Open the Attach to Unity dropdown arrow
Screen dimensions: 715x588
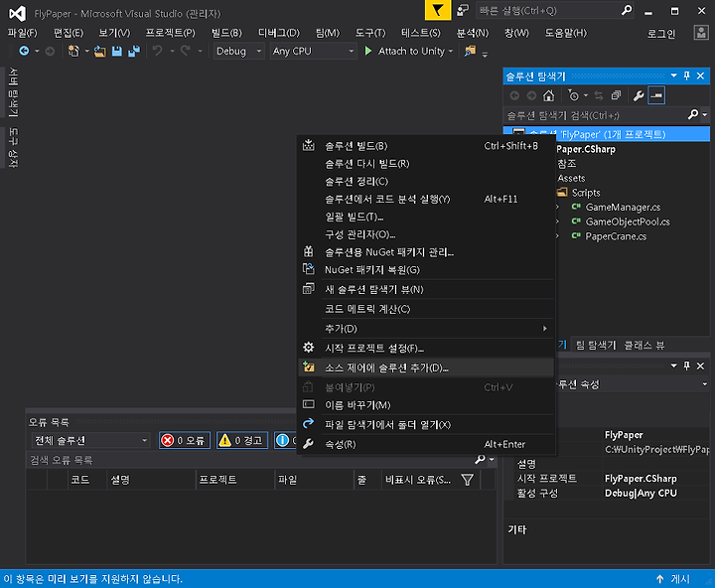tap(451, 51)
